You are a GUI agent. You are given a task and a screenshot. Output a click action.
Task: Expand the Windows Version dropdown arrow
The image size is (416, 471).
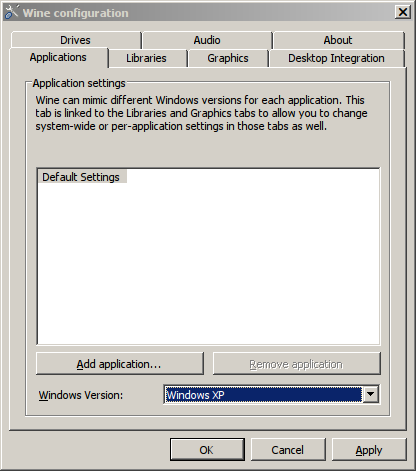click(x=370, y=395)
